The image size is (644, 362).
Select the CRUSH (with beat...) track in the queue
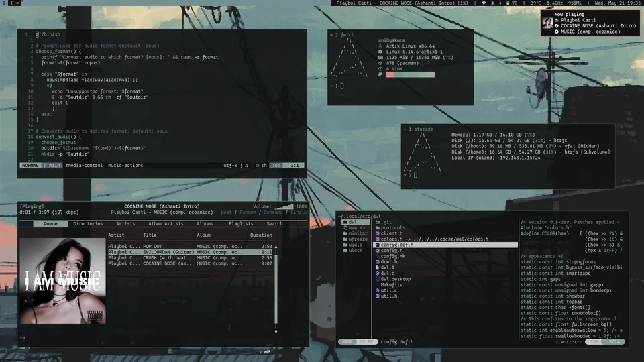[x=190, y=258]
